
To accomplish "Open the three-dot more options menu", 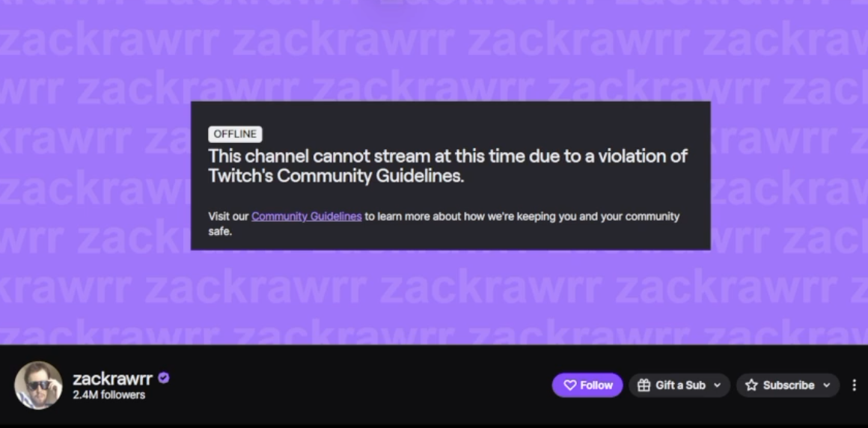I will [x=855, y=385].
